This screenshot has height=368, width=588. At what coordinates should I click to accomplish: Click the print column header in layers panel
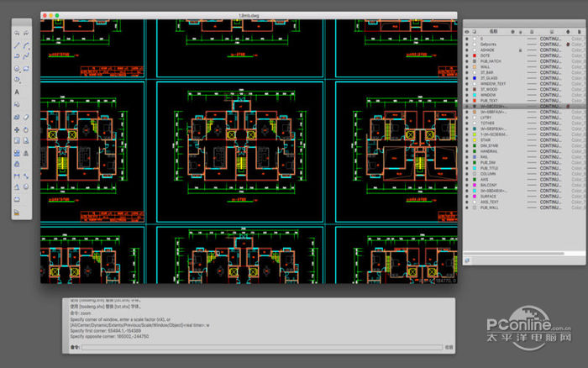click(x=568, y=32)
